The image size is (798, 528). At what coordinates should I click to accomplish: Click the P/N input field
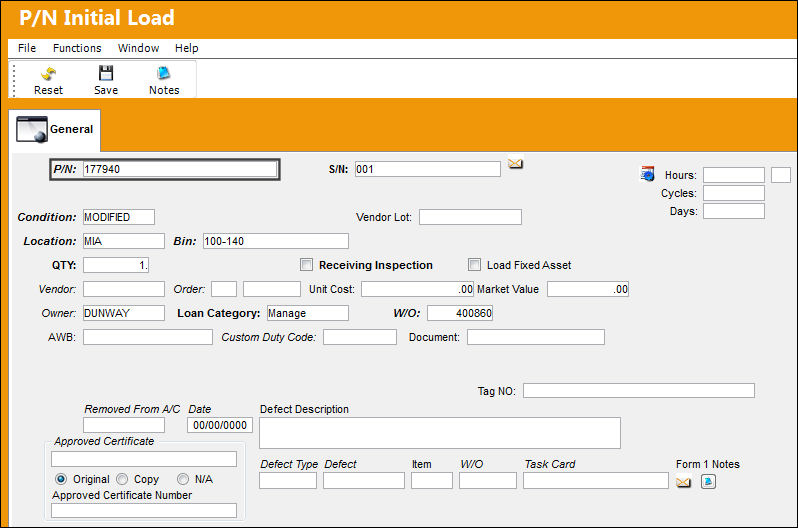(180, 170)
